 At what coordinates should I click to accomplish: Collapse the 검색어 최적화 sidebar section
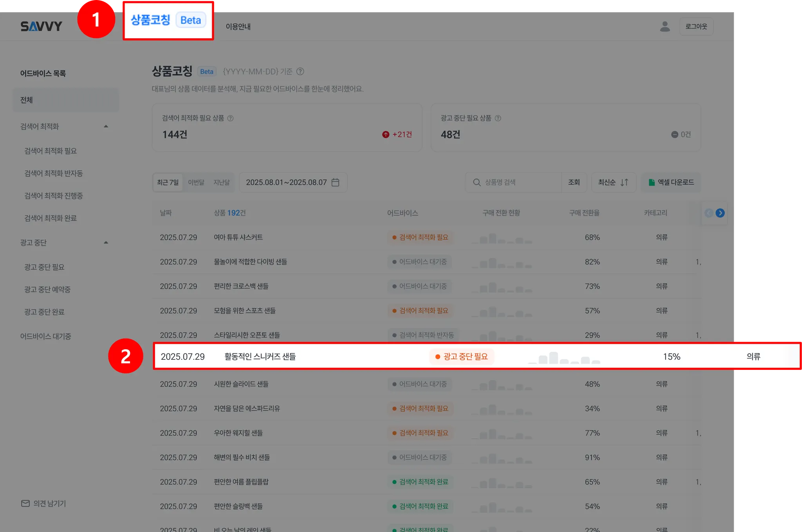pos(106,126)
